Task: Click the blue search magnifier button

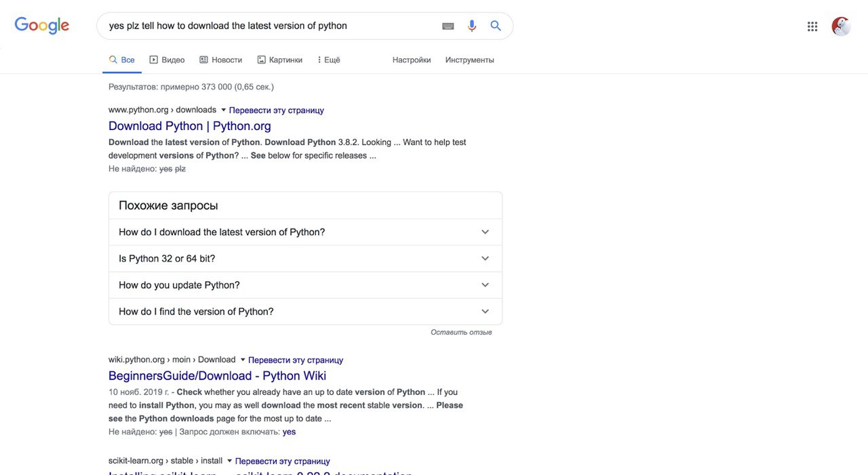Action: pos(496,26)
